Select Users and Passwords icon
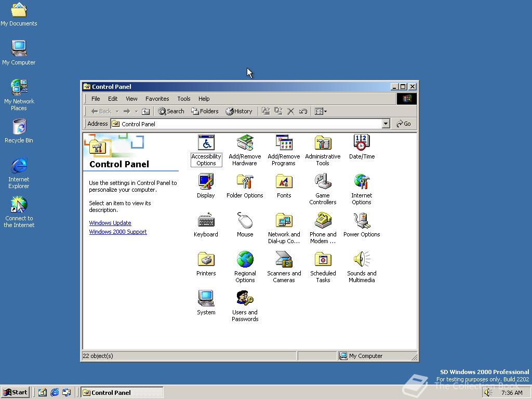This screenshot has width=532, height=399. tap(245, 306)
